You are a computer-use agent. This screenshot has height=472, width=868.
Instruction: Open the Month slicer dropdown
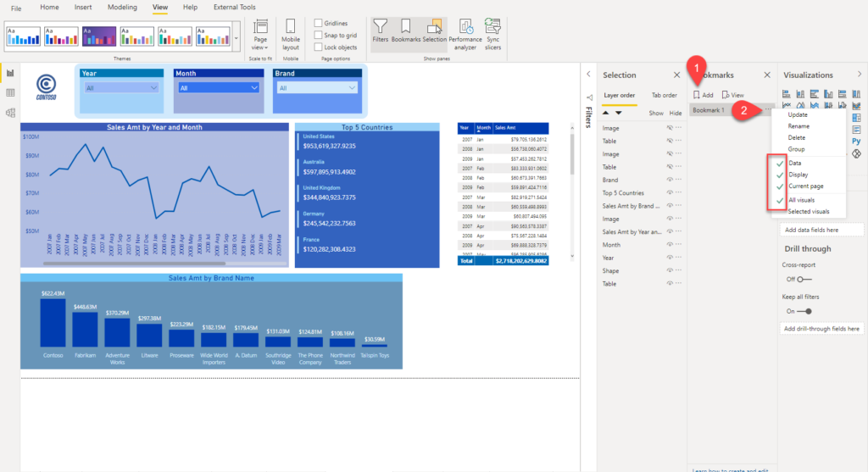[219, 88]
